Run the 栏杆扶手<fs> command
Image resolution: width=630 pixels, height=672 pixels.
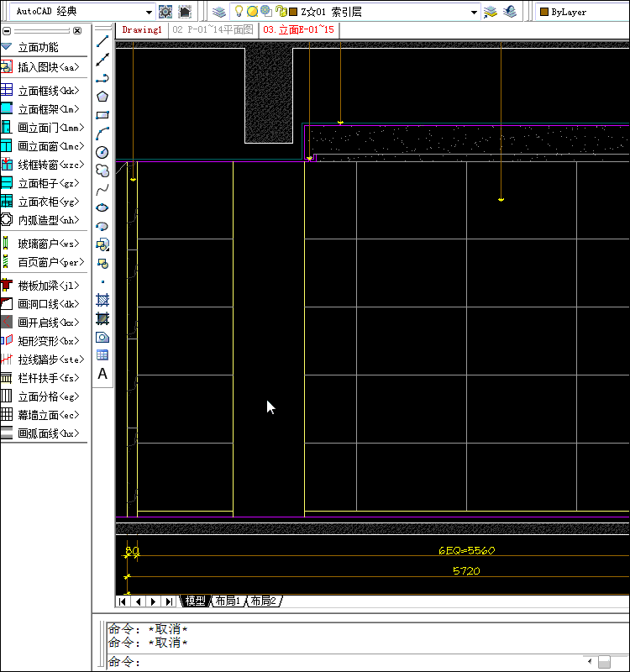coord(50,378)
